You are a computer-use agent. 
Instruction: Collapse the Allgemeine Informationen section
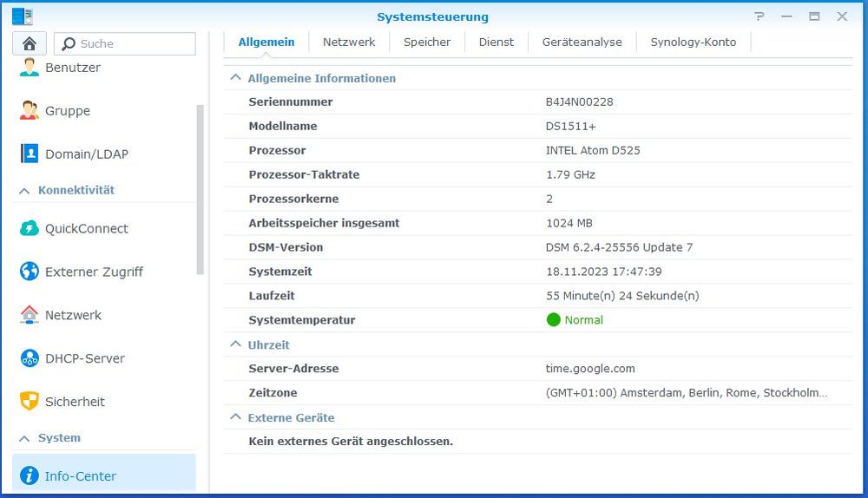coord(235,78)
